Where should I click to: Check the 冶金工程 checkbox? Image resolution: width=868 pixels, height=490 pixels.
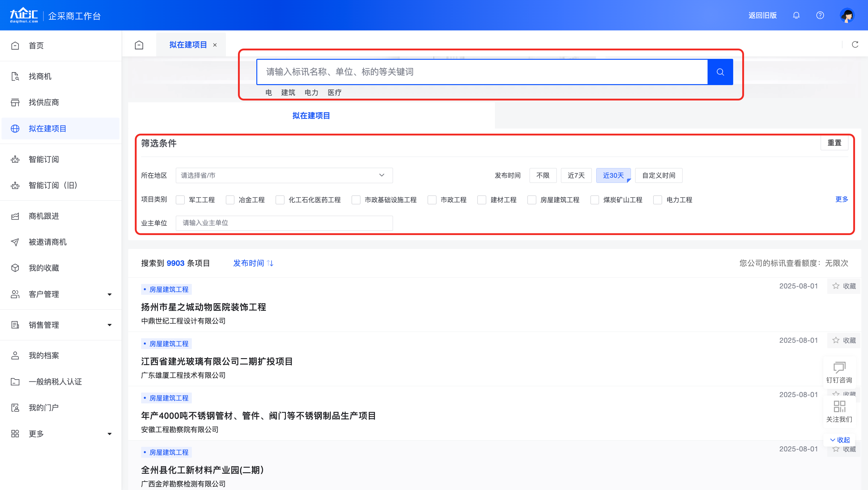[x=230, y=200]
